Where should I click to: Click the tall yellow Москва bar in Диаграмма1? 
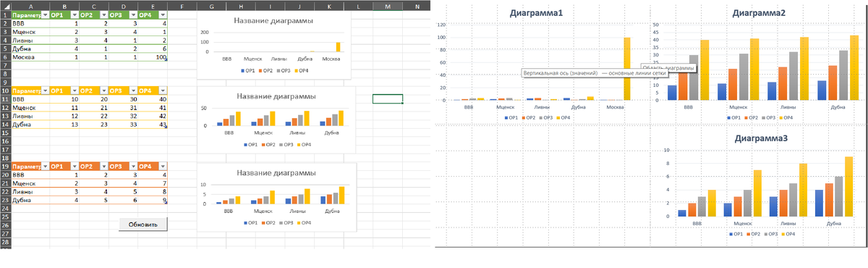coord(626,69)
